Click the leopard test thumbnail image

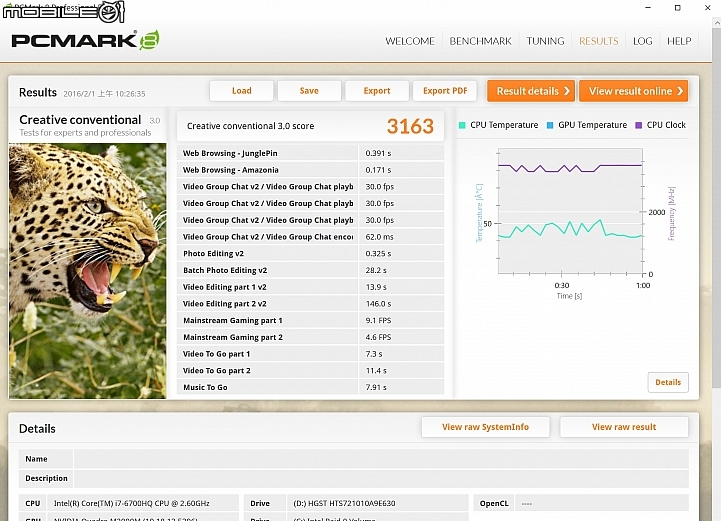[87, 271]
